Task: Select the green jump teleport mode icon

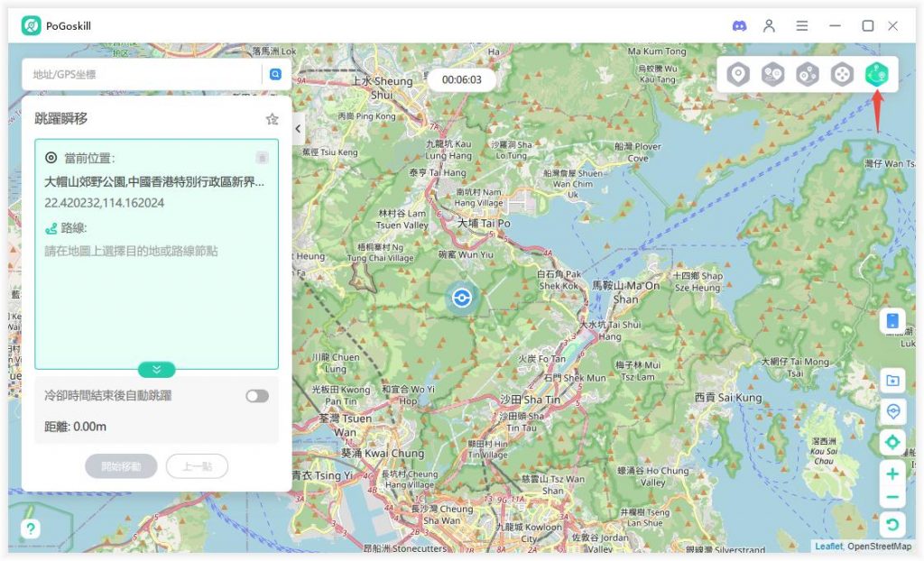Action: pyautogui.click(x=876, y=75)
